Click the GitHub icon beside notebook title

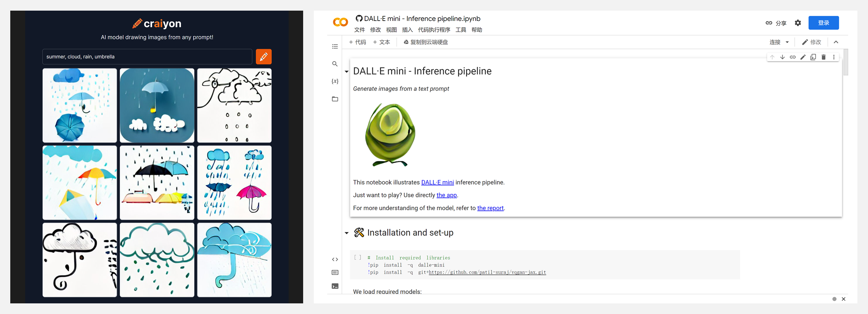pos(359,18)
